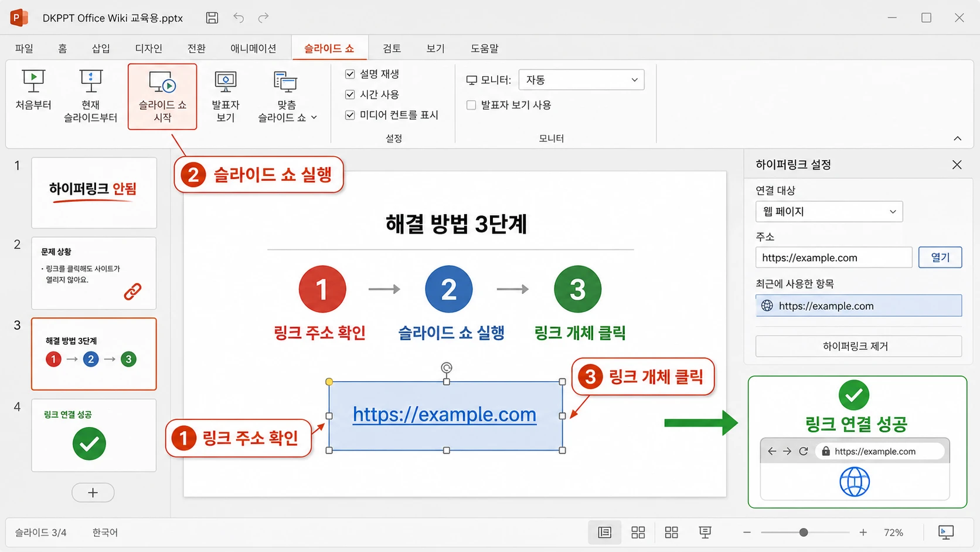Image resolution: width=980 pixels, height=552 pixels.
Task: Open the 연결 대상 웹 페이지 dropdown
Action: [x=829, y=212]
